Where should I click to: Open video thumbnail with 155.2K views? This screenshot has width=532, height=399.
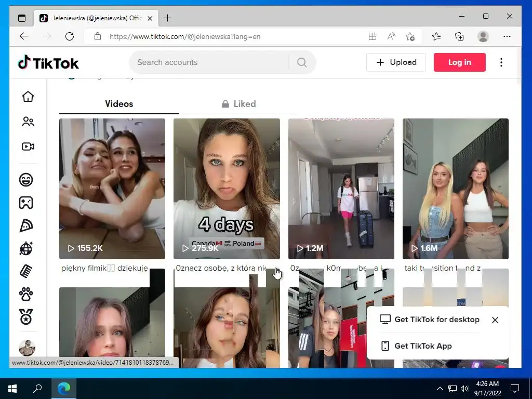(x=112, y=189)
